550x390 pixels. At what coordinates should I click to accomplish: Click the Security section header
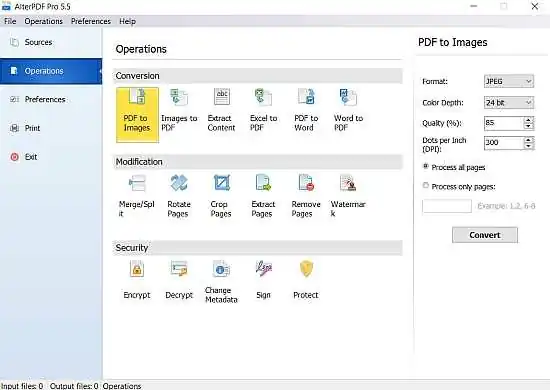tap(258, 248)
